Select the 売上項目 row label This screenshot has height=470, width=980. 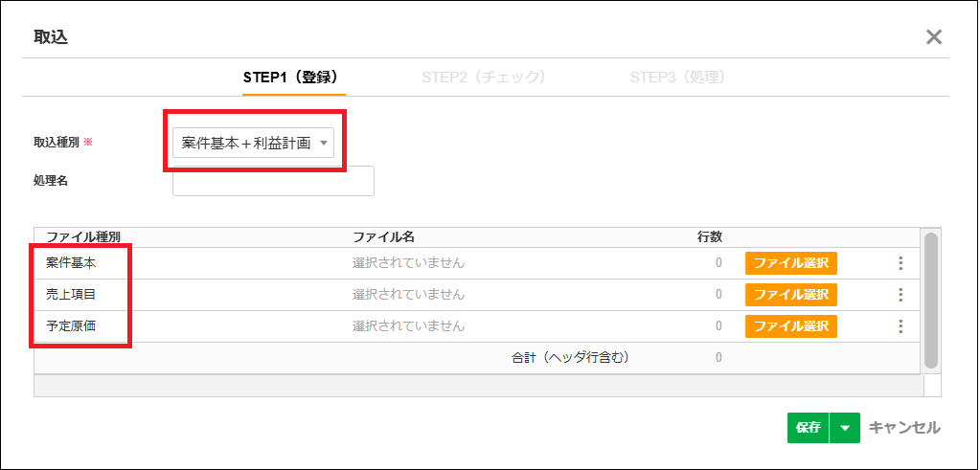pyautogui.click(x=71, y=295)
